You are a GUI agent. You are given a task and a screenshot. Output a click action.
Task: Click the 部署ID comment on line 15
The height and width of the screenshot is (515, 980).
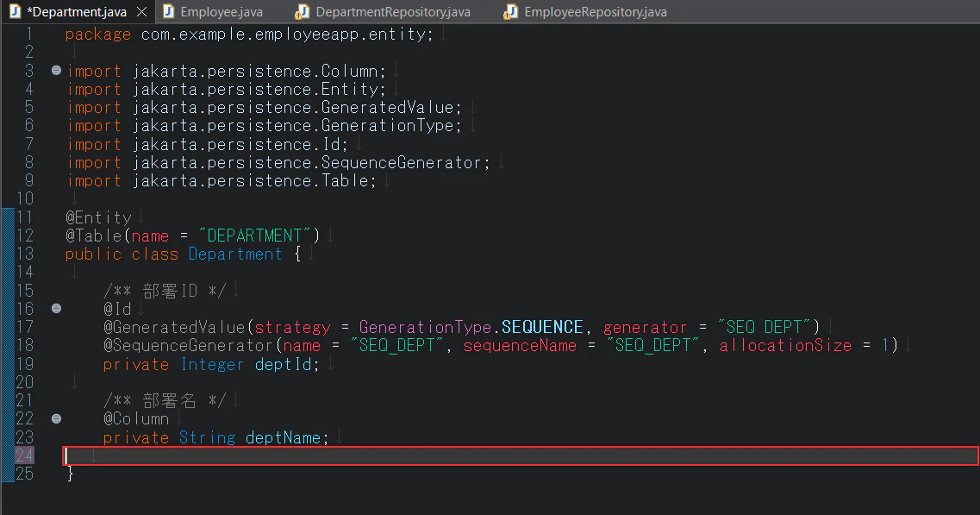165,291
